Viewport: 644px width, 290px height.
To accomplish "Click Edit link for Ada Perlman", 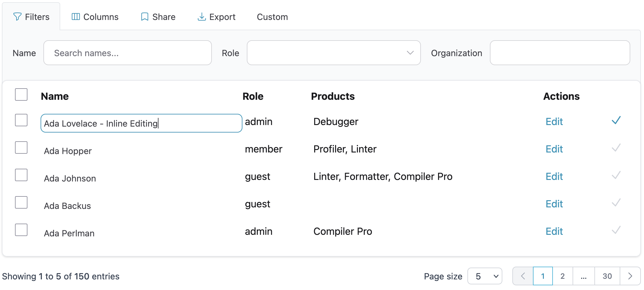I will 554,231.
